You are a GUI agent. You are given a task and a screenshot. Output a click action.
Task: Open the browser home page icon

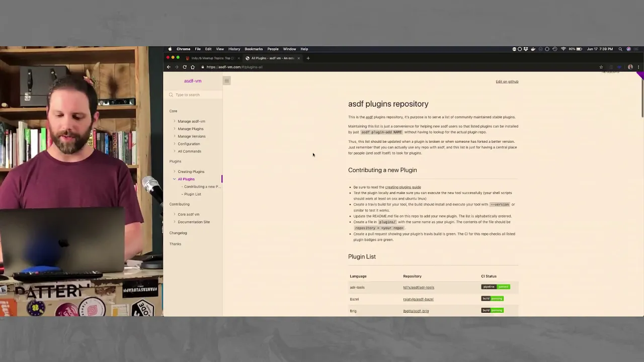pos(193,67)
